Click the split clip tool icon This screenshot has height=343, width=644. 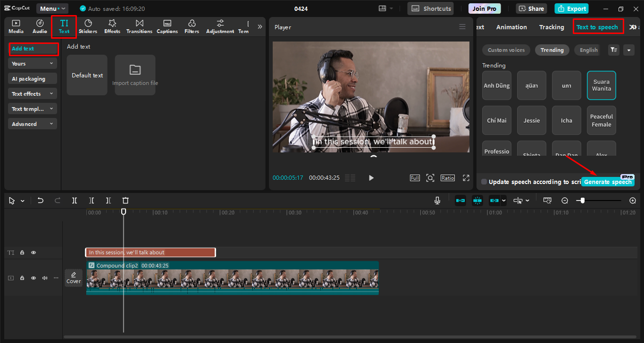[75, 201]
